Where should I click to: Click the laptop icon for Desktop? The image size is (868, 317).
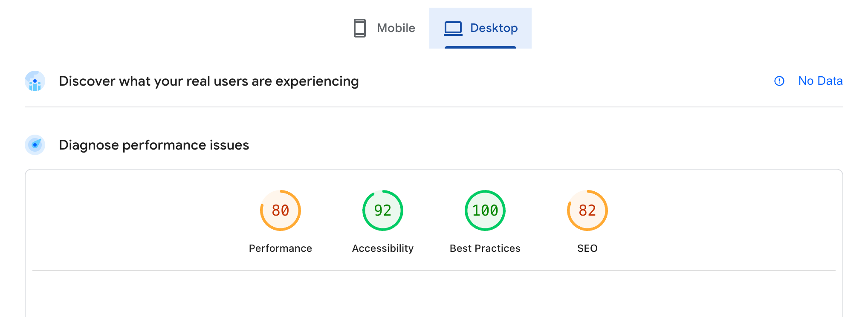pos(453,28)
